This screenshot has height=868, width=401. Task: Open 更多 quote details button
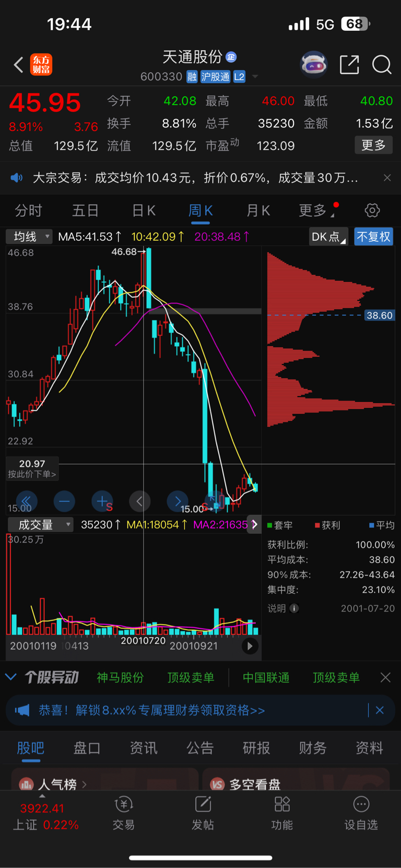click(x=373, y=145)
